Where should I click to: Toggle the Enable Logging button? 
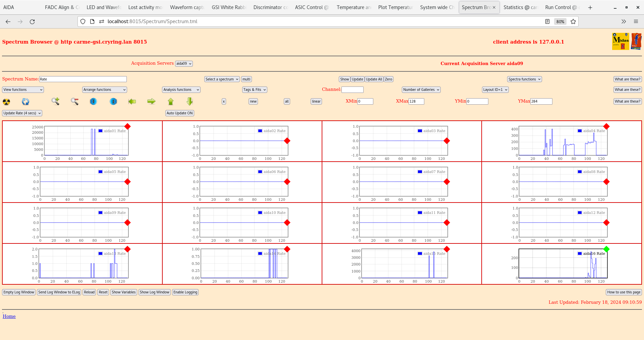(185, 292)
